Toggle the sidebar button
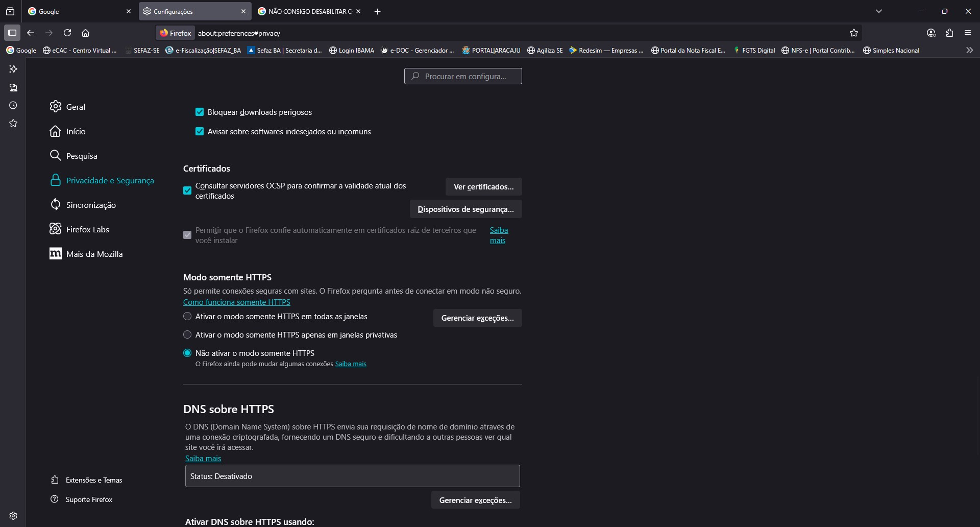Screen dimensions: 980x527 12,33
